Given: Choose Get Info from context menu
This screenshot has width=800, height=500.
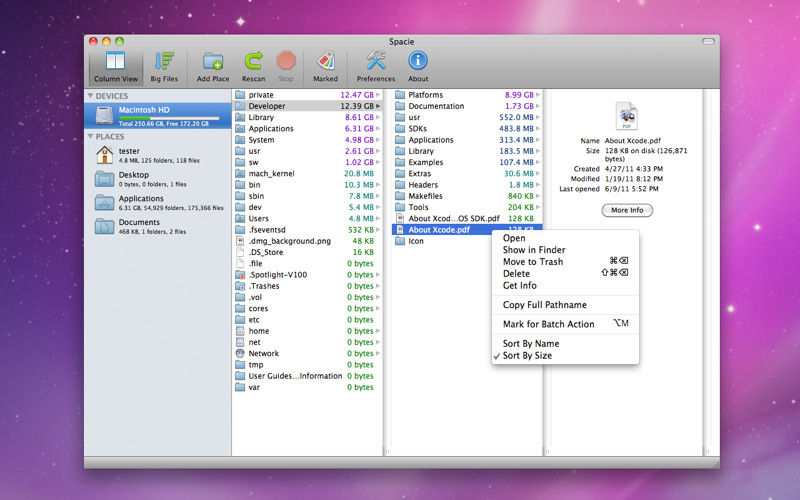Looking at the screenshot, I should 565,285.
